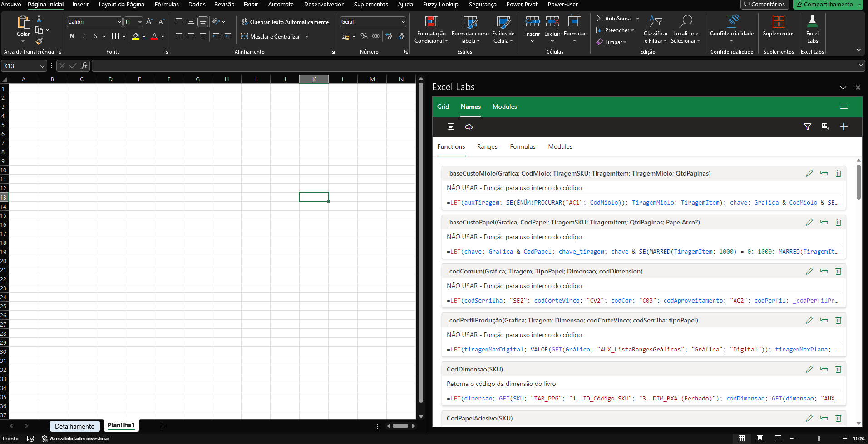Click AutoSoma button
Viewport: 868px width, 444px height.
tap(614, 19)
